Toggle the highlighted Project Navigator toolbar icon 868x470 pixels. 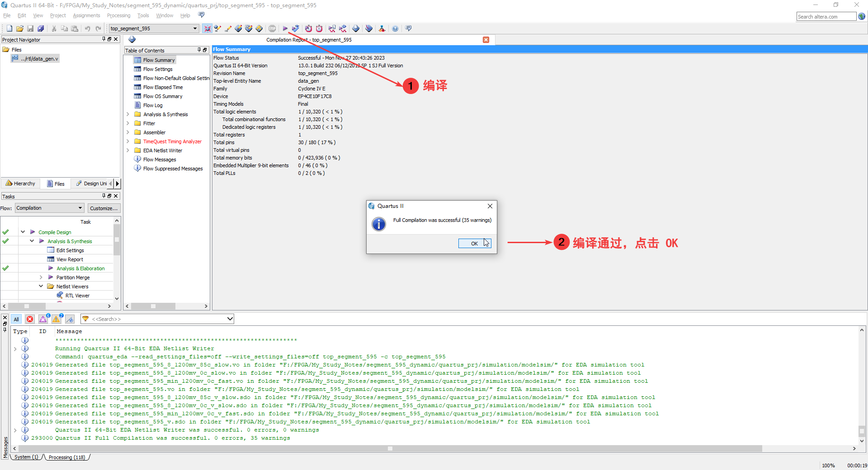(x=207, y=28)
